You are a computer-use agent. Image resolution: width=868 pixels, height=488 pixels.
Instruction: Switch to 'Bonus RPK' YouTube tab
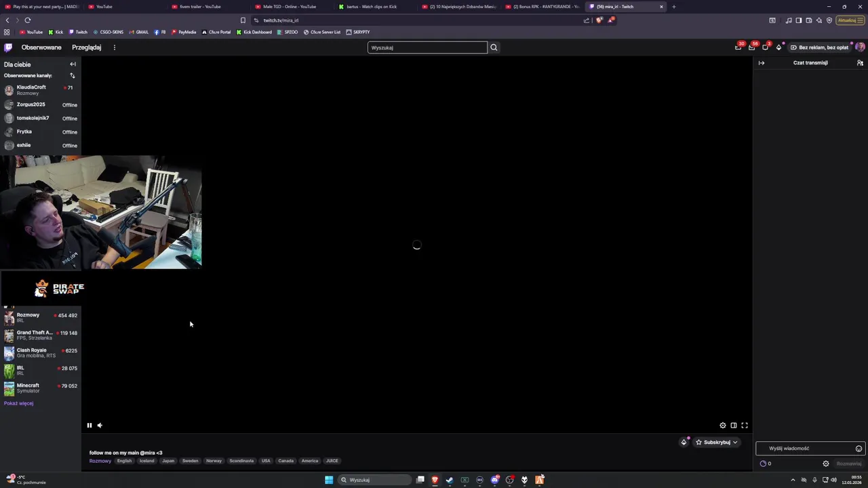(x=542, y=7)
